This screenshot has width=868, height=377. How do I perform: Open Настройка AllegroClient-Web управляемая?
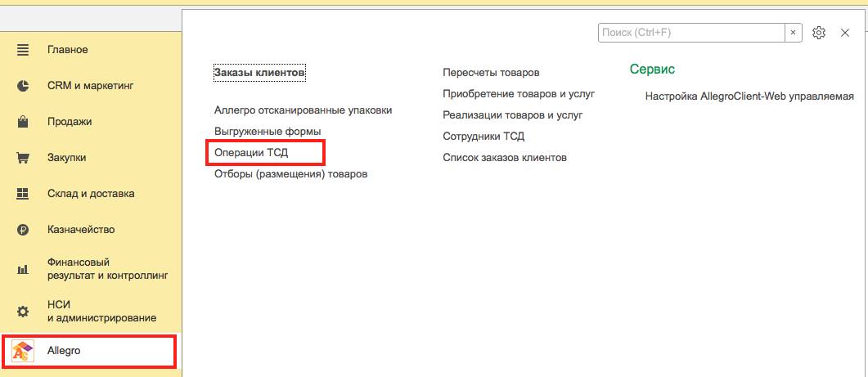tap(750, 96)
